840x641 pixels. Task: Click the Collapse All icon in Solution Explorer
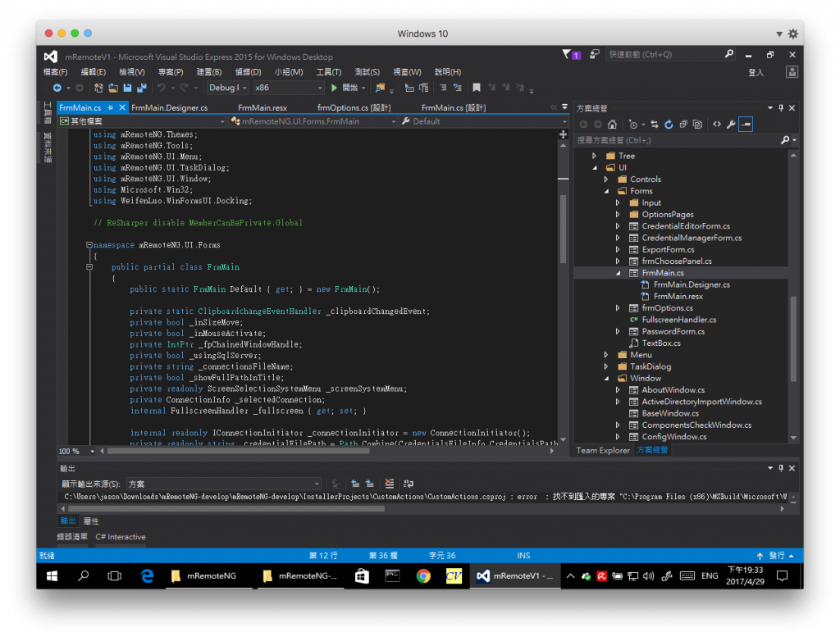click(683, 125)
